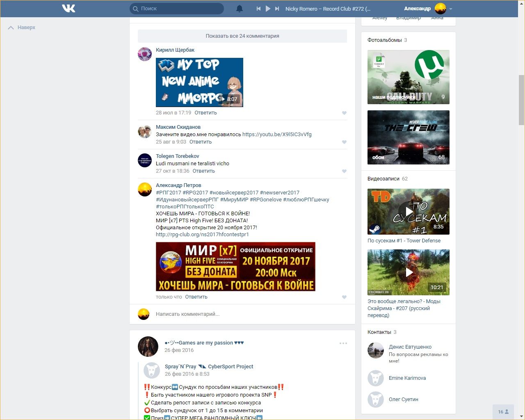Like Максим Скиданов's comment with heart

[x=344, y=142]
